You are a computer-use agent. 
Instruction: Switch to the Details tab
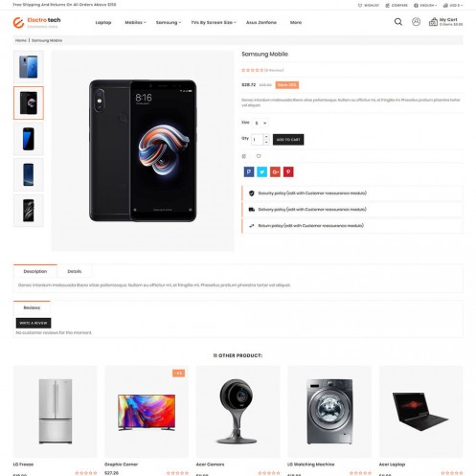click(x=75, y=271)
